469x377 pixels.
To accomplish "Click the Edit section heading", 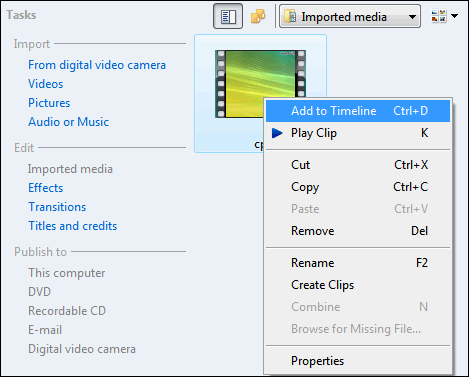I will [x=24, y=148].
